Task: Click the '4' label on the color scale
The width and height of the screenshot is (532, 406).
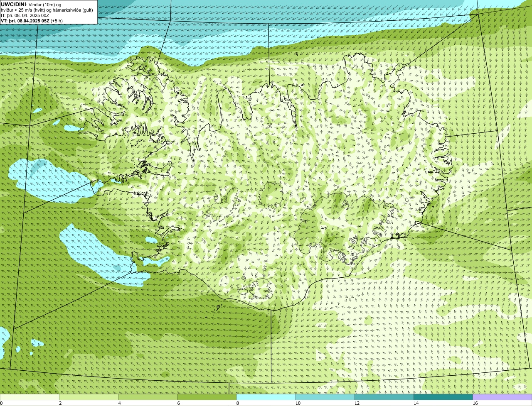Action: [x=119, y=403]
